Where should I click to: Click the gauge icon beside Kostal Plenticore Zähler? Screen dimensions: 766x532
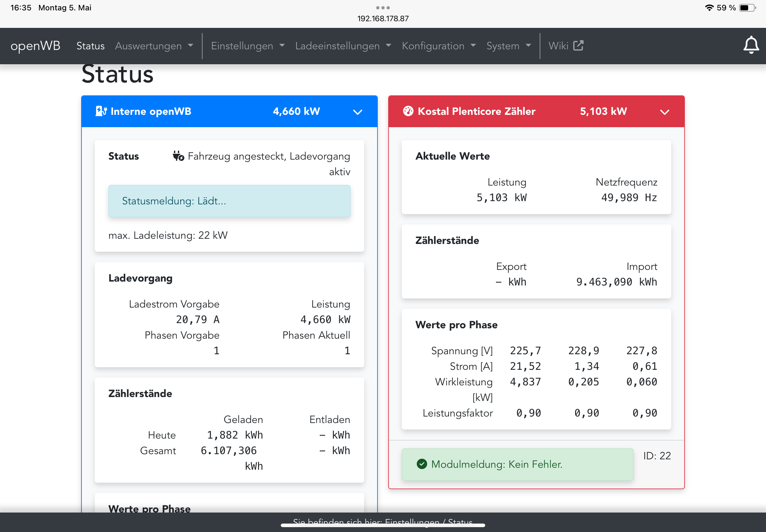pyautogui.click(x=408, y=111)
